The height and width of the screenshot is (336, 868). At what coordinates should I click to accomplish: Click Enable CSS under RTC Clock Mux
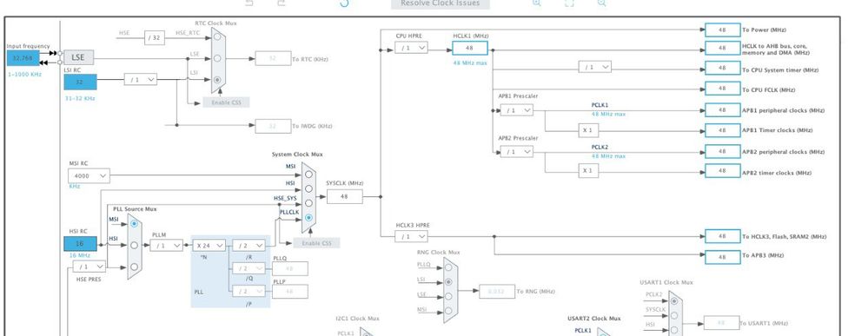[226, 102]
